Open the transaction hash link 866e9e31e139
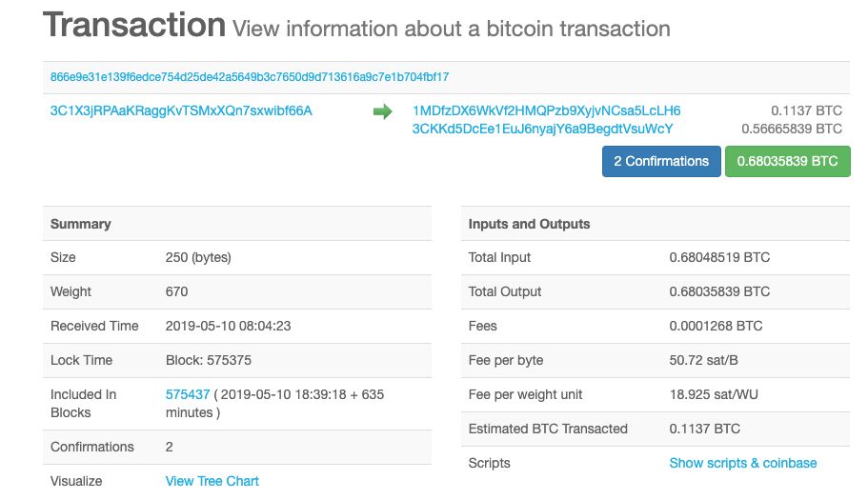Screen dimensions: 868x500 [x=249, y=77]
